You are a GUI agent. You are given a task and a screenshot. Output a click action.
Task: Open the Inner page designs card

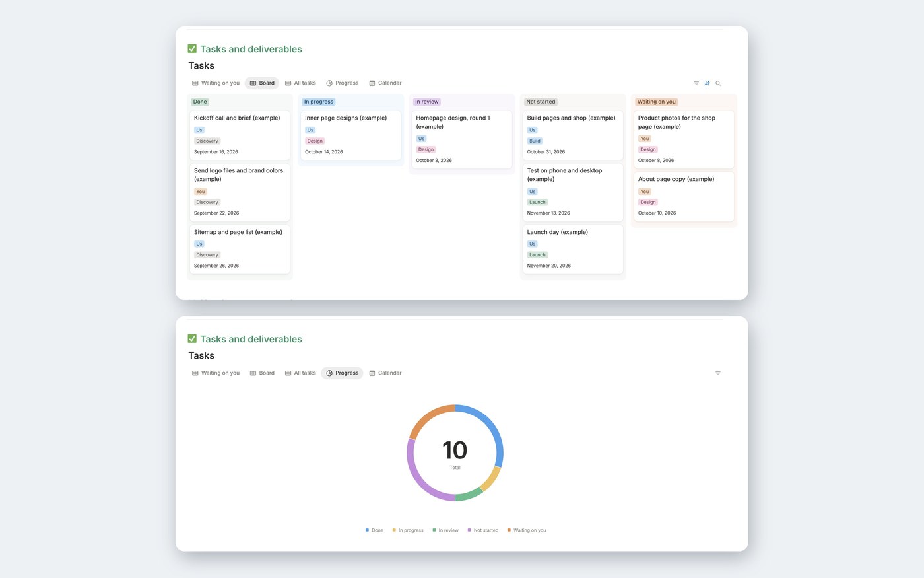coord(351,135)
